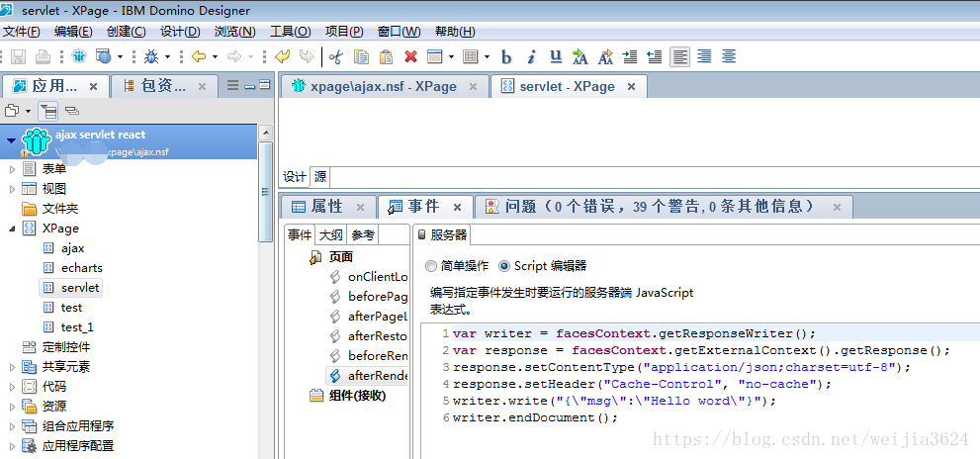Toggle Align left button

(x=680, y=57)
